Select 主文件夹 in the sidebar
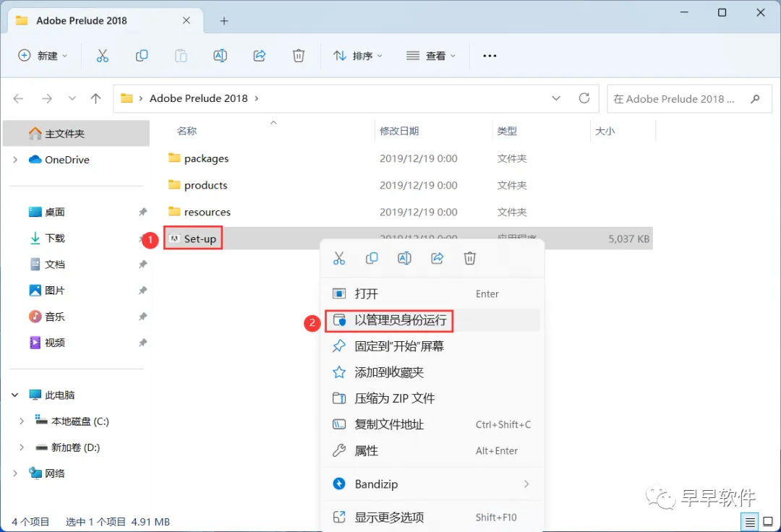This screenshot has height=532, width=781. [76, 134]
